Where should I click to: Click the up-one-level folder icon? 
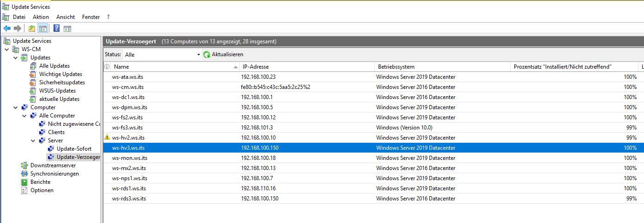click(32, 29)
